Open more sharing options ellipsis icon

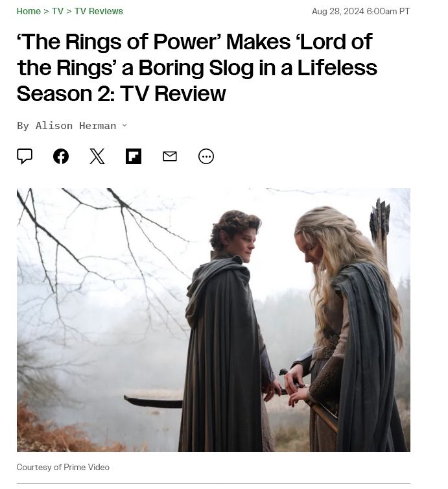pos(206,156)
